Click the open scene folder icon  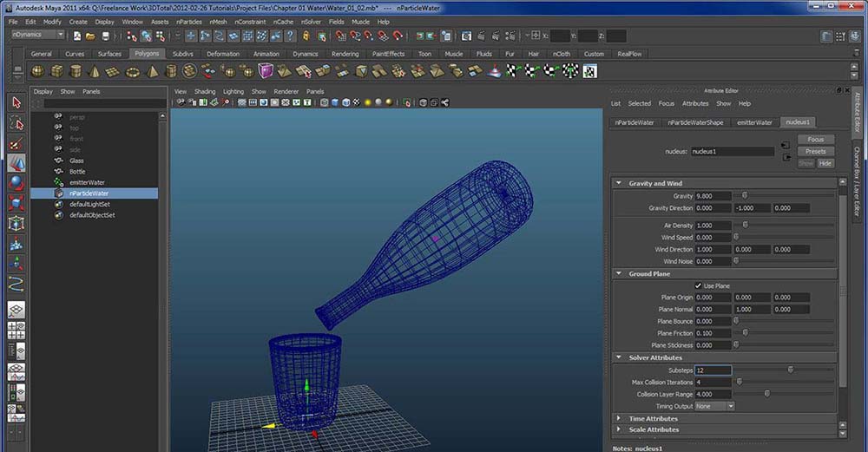pos(91,36)
